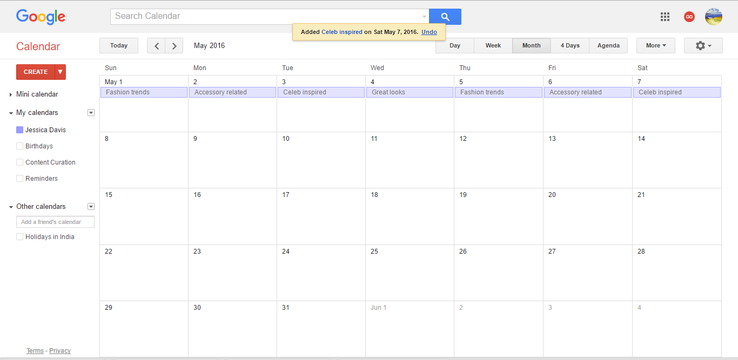Click the Google logo
This screenshot has width=738, height=360.
pyautogui.click(x=40, y=17)
